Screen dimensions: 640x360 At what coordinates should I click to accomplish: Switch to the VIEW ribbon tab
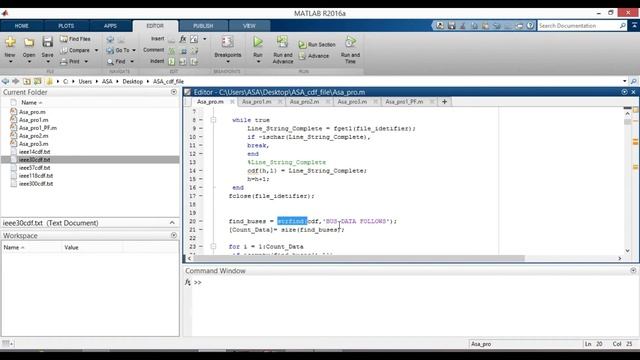click(249, 26)
